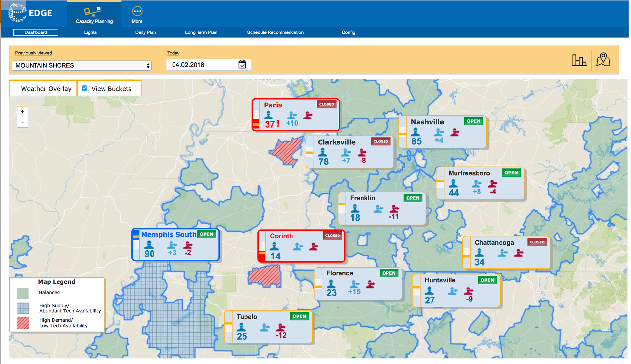Click Huntsville red technician icon

click(x=469, y=291)
